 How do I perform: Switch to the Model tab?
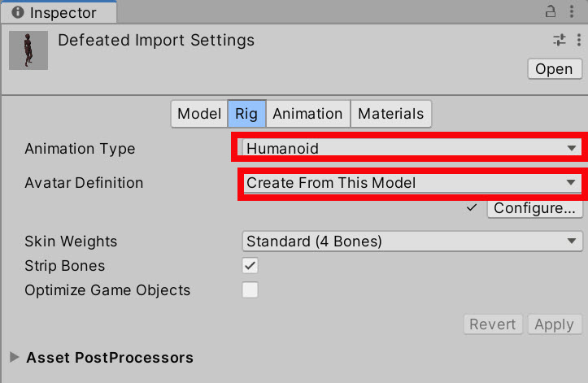tap(199, 114)
